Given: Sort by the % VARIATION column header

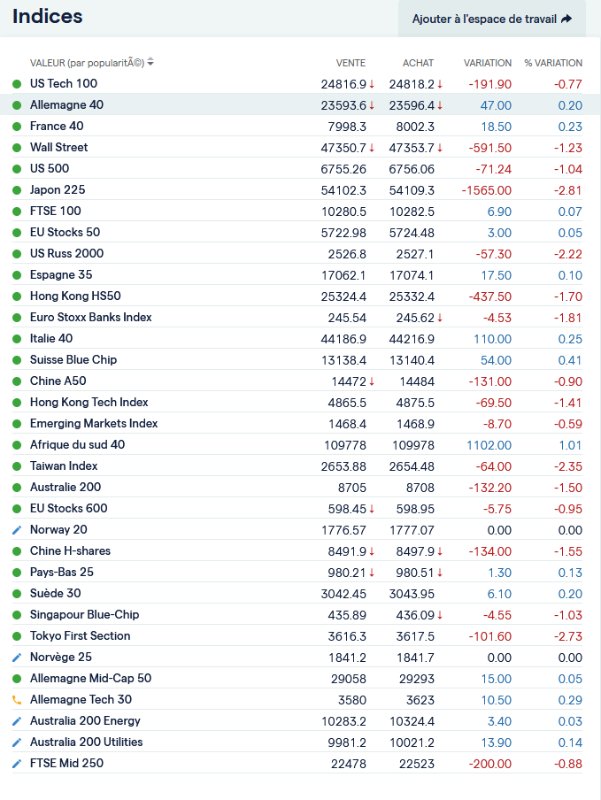Looking at the screenshot, I should (x=553, y=63).
